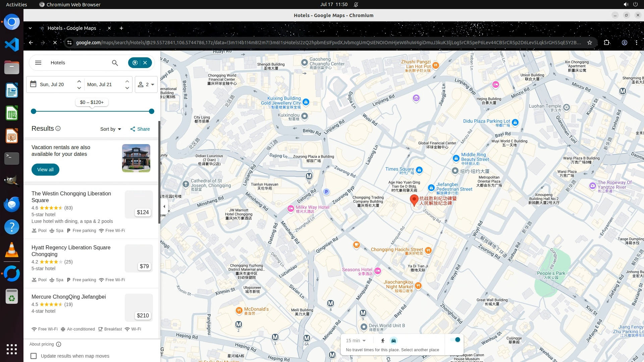Click the pricing info icon next to Results

point(58,128)
